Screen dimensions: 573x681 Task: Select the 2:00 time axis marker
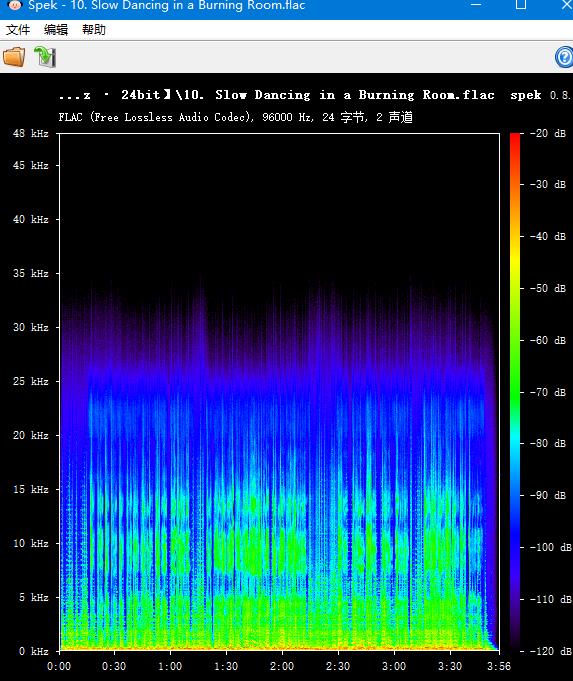(x=282, y=666)
